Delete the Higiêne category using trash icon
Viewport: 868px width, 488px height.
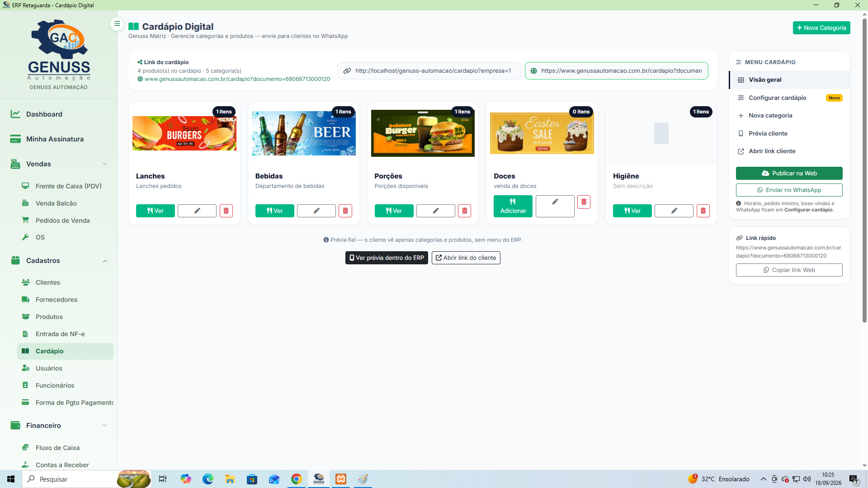[x=703, y=211]
